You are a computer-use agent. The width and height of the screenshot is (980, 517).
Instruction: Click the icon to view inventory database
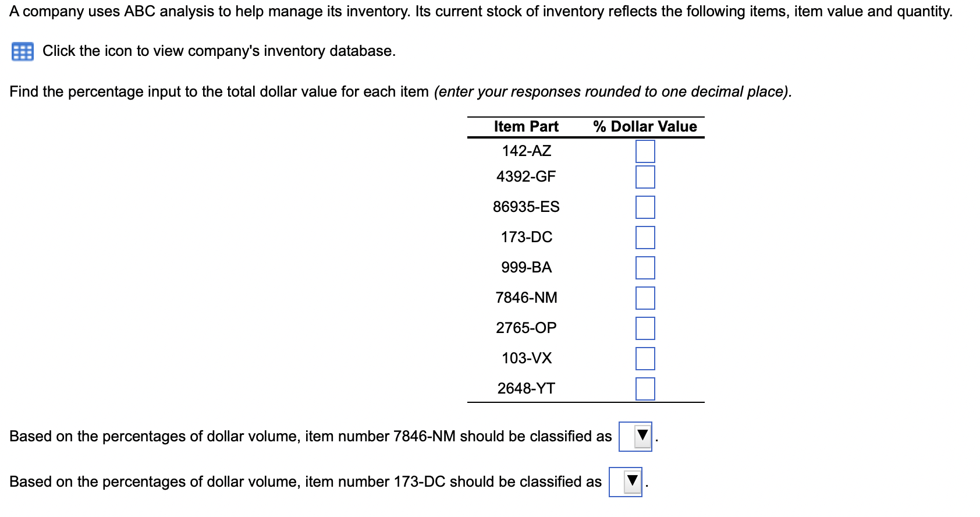click(22, 51)
